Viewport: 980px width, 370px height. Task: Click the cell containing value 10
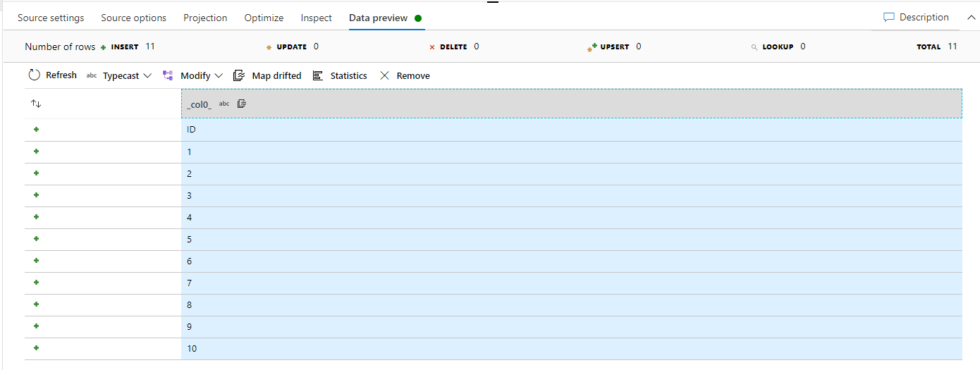(x=192, y=349)
